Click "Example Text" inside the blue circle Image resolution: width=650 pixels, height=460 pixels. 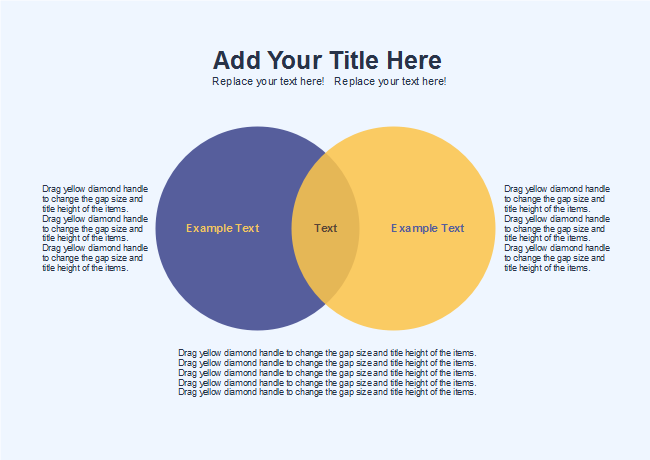[222, 228]
